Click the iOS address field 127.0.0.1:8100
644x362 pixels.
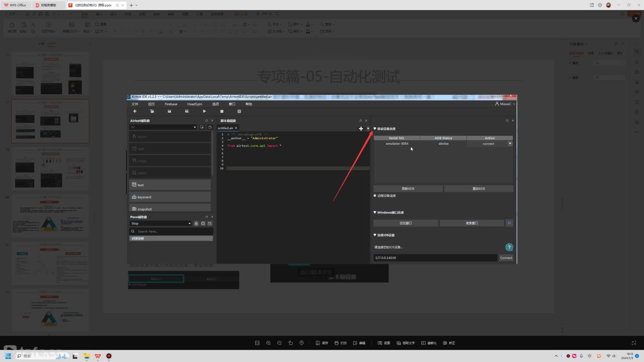click(435, 258)
